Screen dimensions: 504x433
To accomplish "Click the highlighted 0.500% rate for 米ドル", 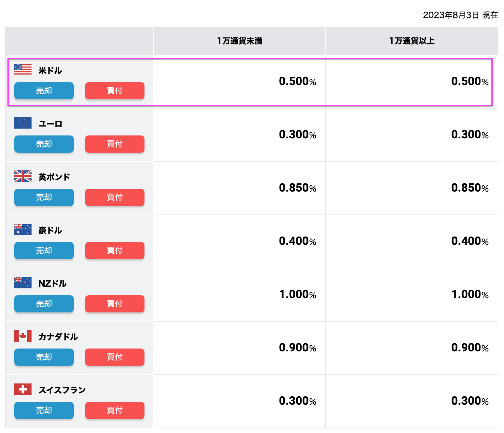I will tap(297, 81).
